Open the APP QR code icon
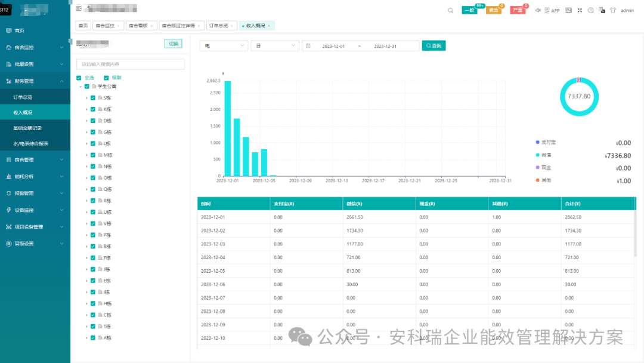This screenshot has width=644, height=363. [x=547, y=10]
